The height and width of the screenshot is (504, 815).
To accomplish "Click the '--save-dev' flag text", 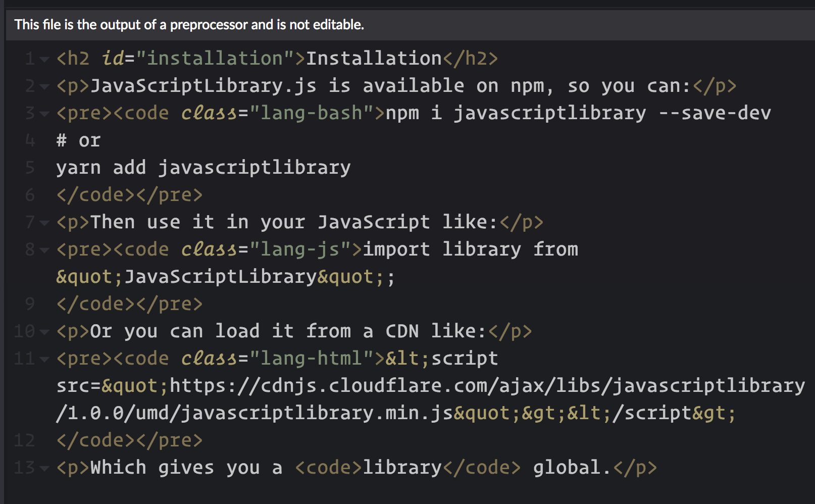I will 715,113.
